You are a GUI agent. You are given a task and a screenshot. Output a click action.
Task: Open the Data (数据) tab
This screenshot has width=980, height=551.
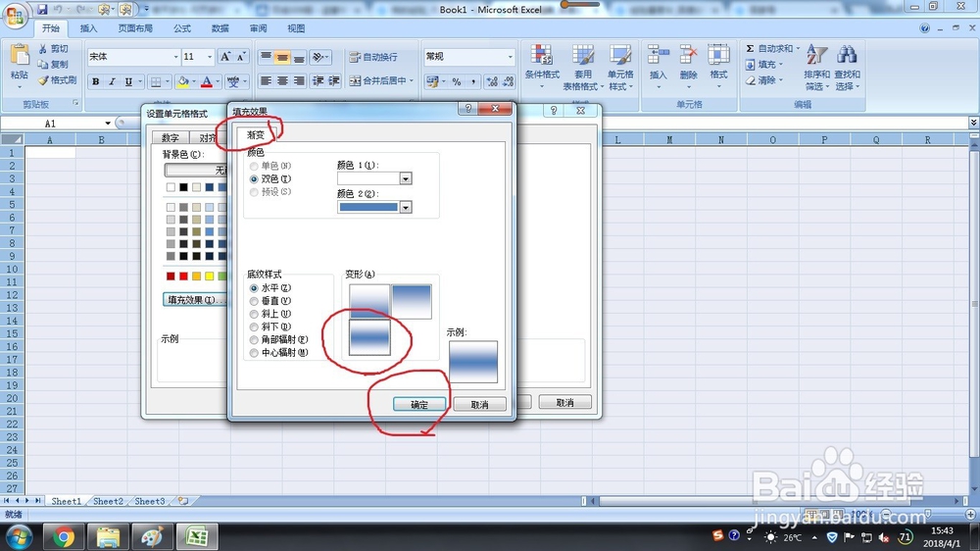220,28
